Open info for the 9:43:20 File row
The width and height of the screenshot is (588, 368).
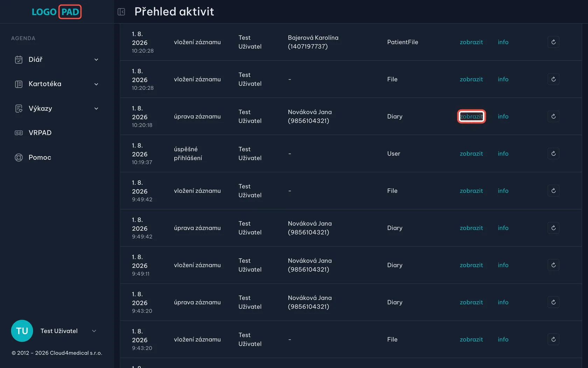tap(503, 339)
